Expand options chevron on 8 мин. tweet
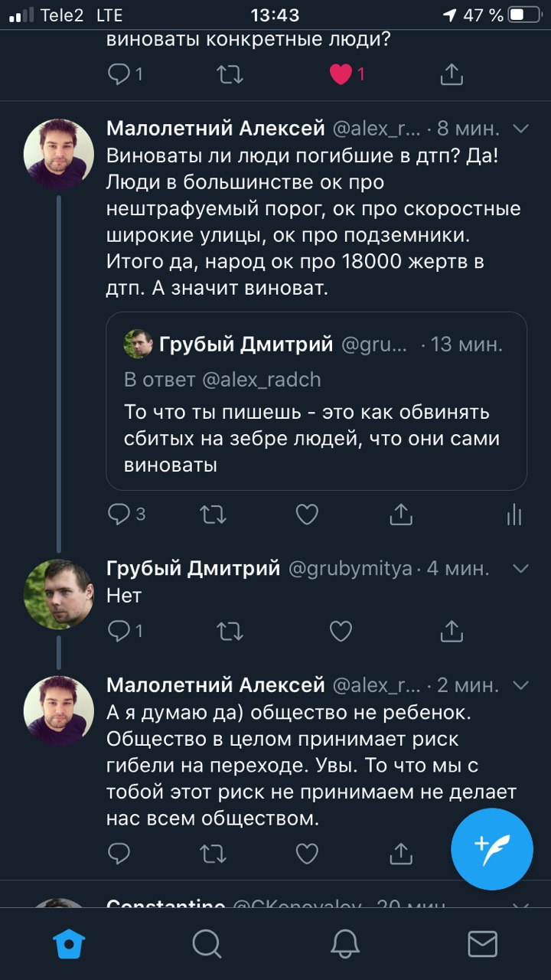 [521, 128]
